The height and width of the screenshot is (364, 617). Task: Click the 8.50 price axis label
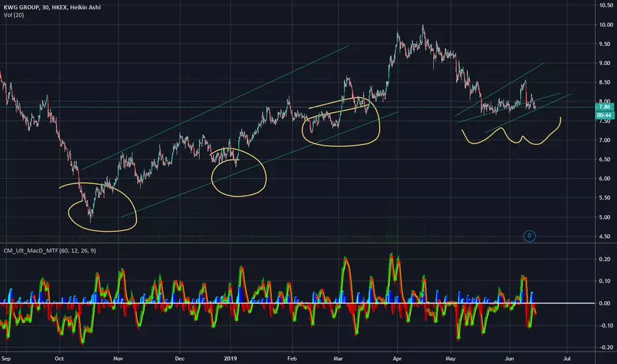coord(605,82)
